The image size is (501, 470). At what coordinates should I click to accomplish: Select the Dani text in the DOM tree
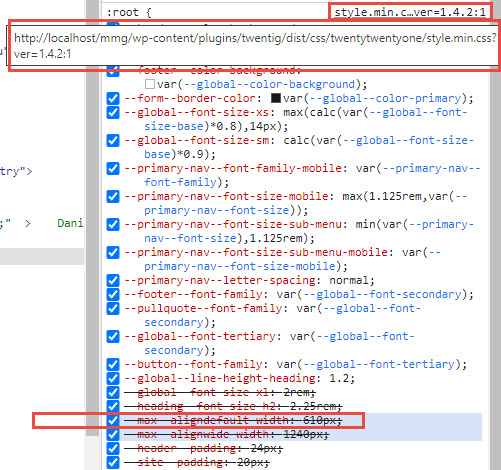pos(70,223)
